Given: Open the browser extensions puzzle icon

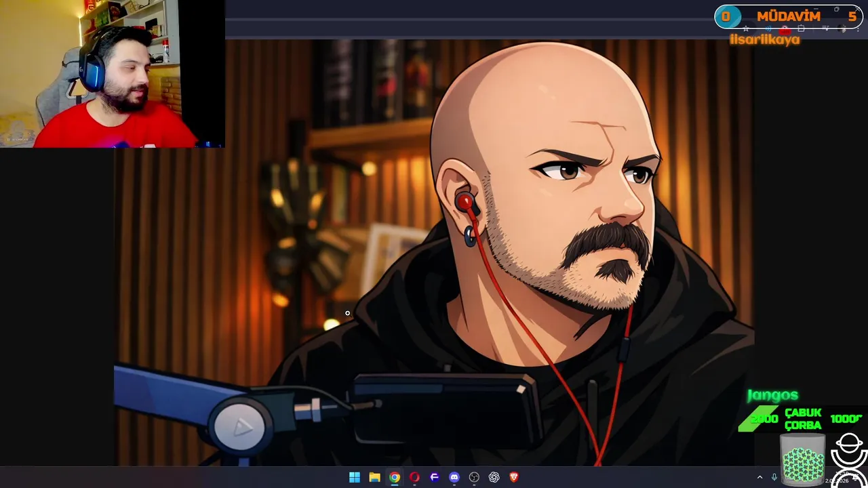Looking at the screenshot, I should coord(801,28).
